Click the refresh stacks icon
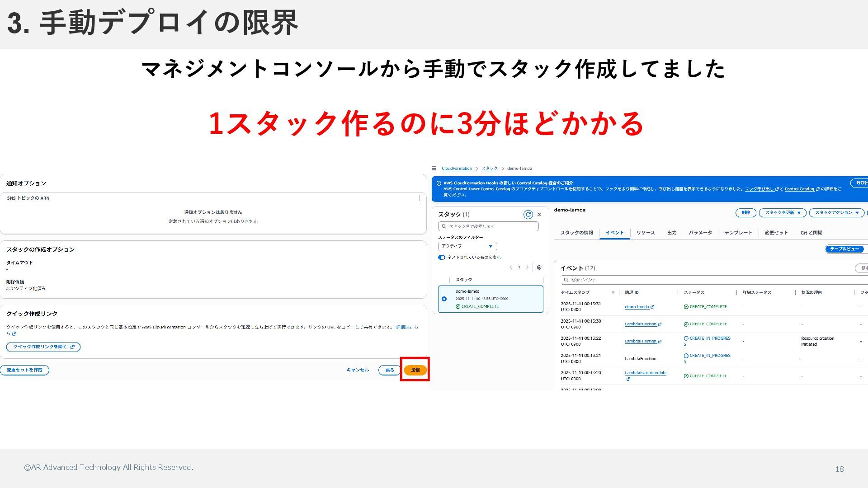 click(528, 215)
